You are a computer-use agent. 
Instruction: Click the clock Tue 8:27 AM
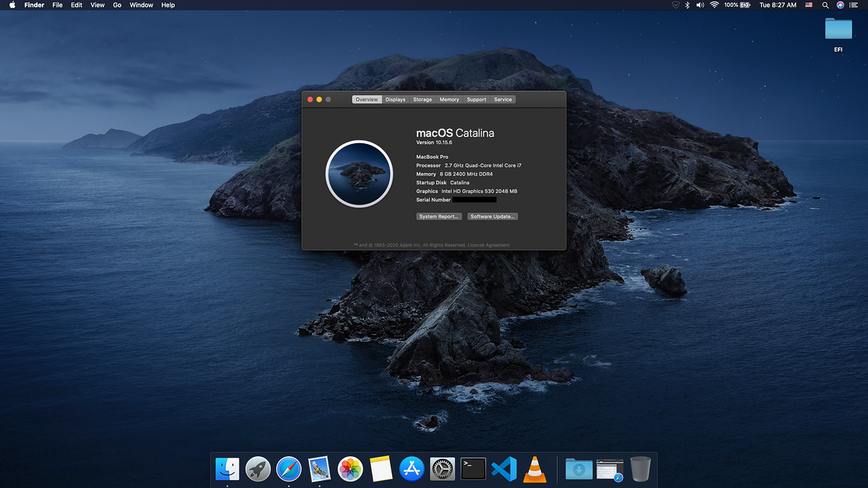pyautogui.click(x=778, y=5)
